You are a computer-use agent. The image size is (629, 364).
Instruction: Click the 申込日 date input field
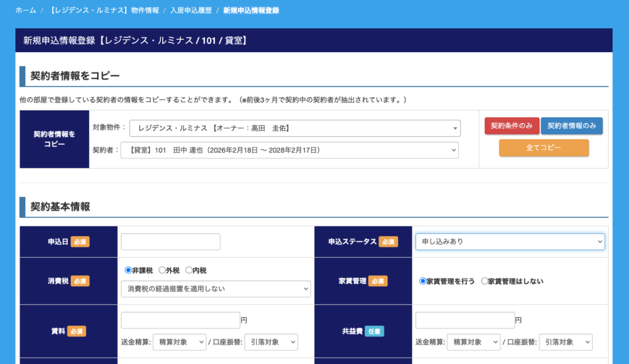coord(170,242)
